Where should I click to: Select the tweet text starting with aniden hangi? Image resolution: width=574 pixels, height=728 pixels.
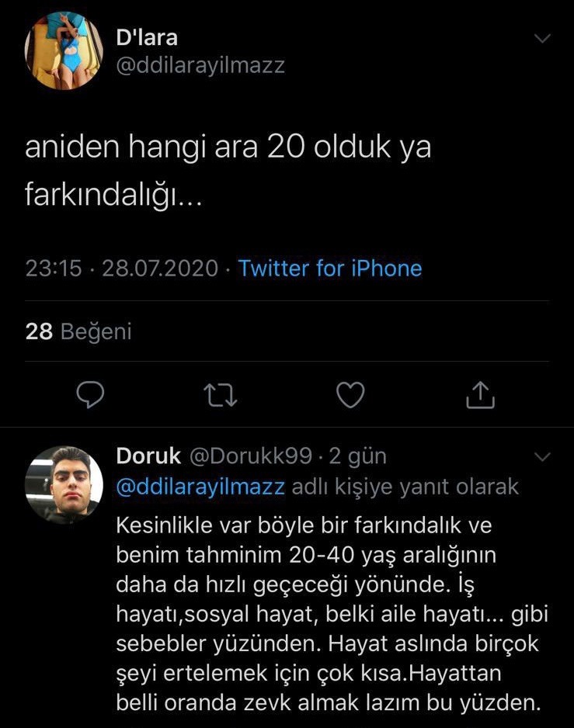(x=228, y=172)
